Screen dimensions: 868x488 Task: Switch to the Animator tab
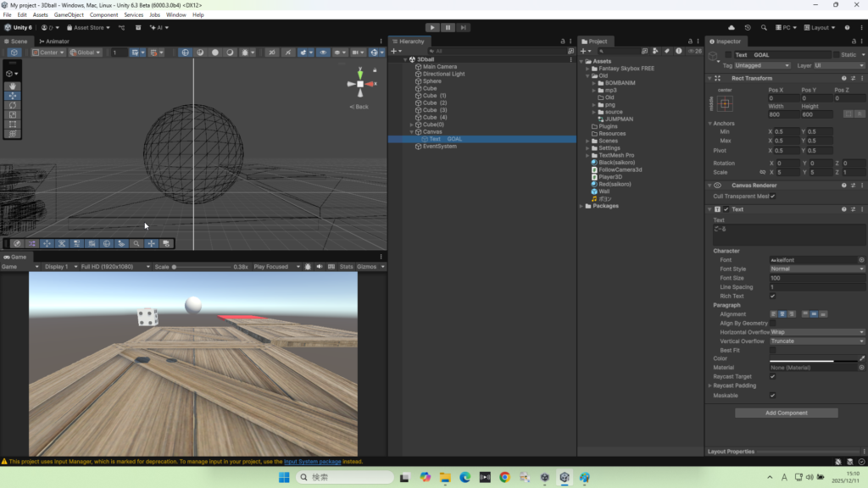click(55, 41)
